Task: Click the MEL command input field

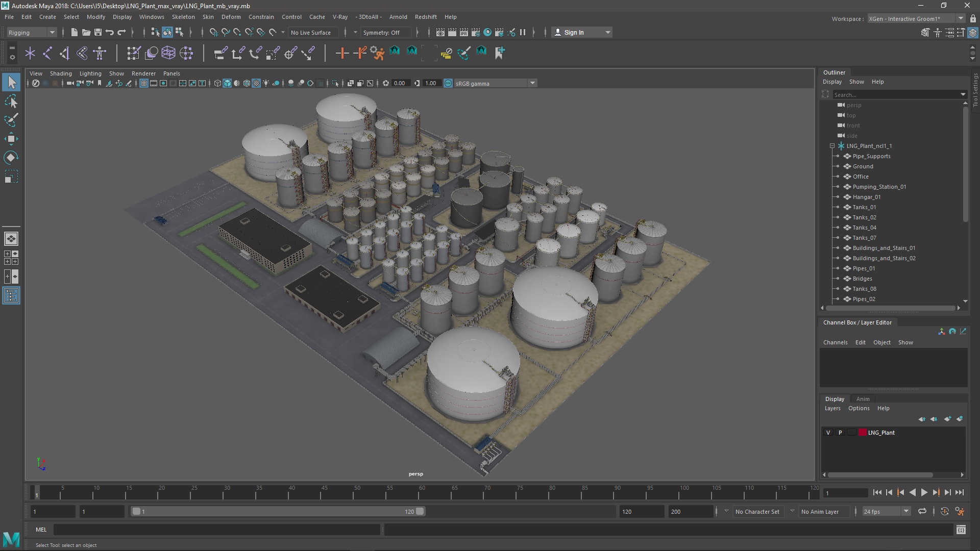Action: (x=217, y=530)
